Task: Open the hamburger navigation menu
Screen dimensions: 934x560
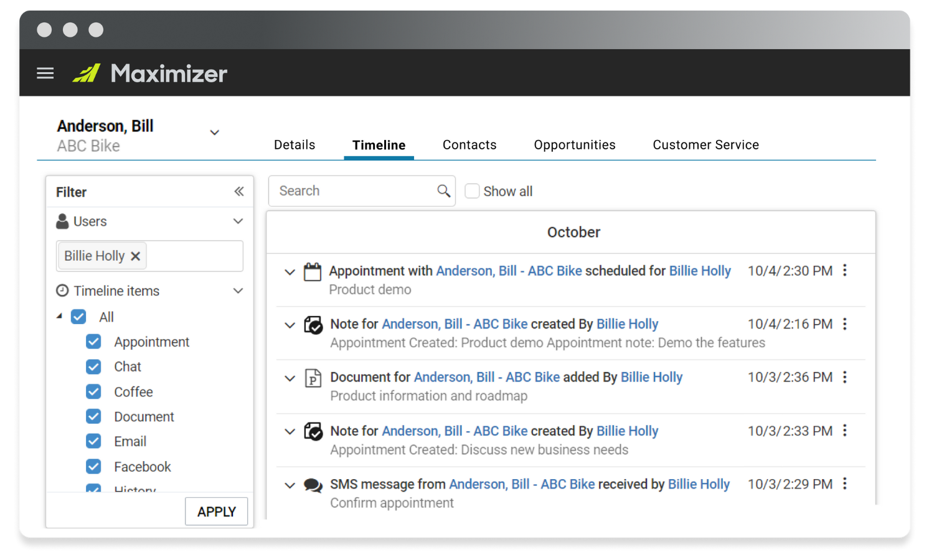Action: [x=45, y=73]
